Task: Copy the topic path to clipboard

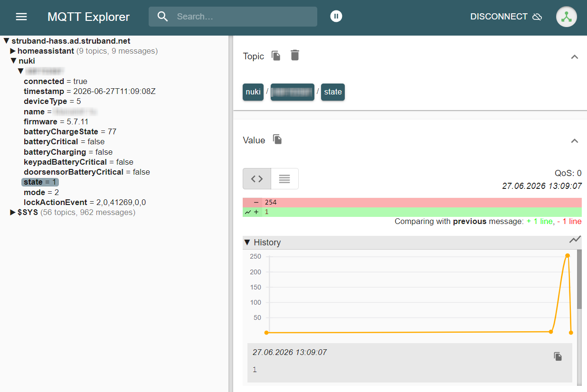Action: [276, 56]
